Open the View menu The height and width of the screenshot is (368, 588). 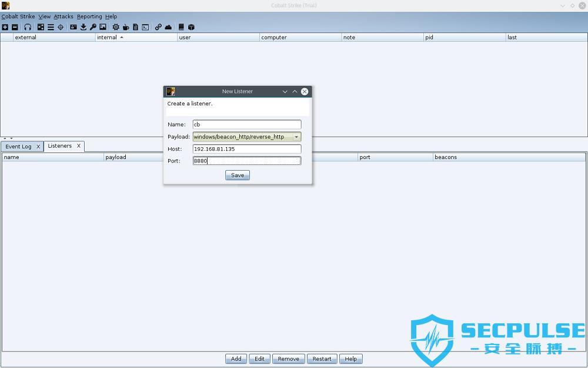44,16
